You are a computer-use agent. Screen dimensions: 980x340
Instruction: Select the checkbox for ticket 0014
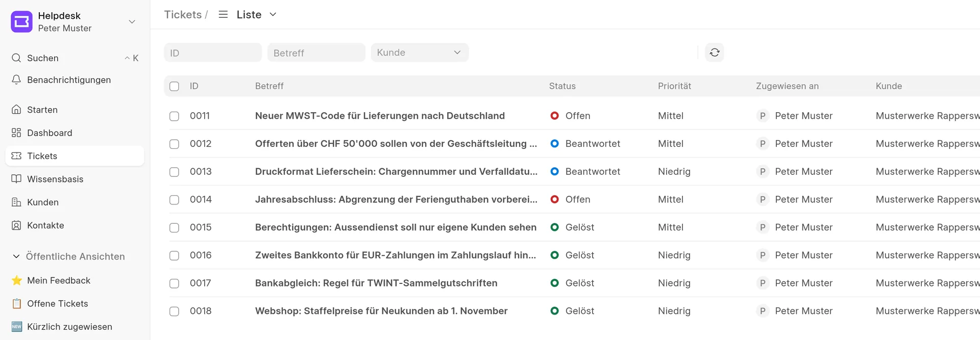pyautogui.click(x=174, y=200)
